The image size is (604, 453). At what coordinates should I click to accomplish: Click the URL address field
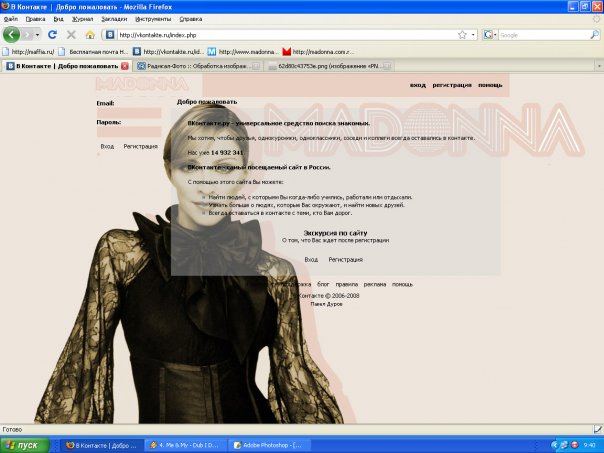[286, 35]
